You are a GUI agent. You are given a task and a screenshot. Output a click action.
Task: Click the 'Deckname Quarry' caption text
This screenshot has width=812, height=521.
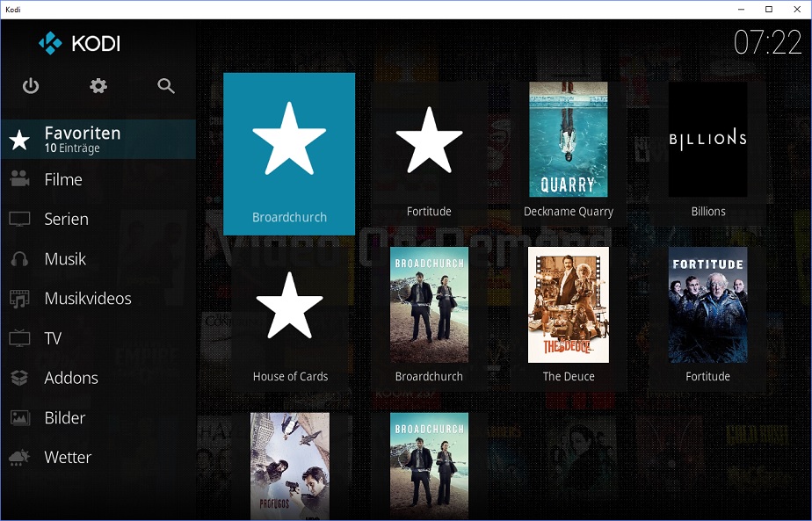pos(568,212)
